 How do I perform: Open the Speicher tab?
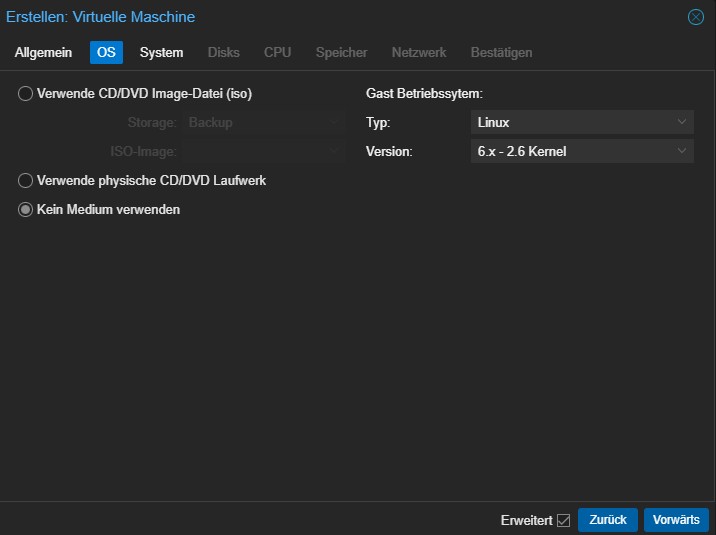tap(342, 52)
